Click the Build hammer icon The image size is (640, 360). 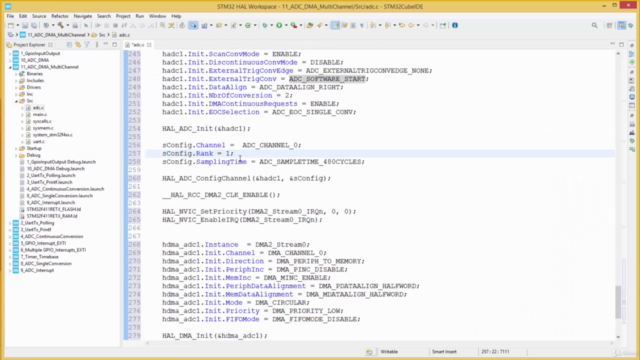[61, 25]
